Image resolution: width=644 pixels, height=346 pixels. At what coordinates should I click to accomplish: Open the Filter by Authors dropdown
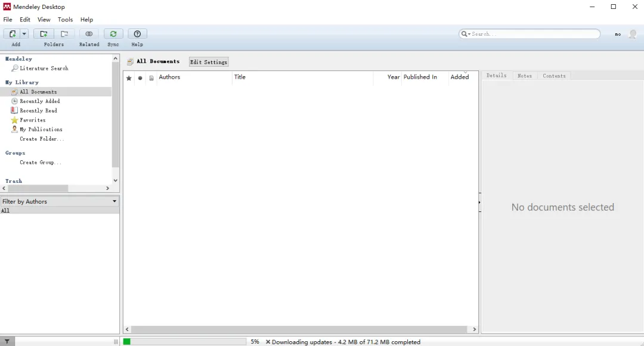pos(60,201)
